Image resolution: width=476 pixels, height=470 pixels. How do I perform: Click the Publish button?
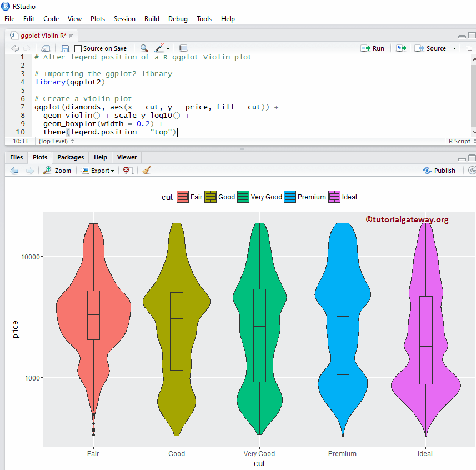tap(439, 170)
